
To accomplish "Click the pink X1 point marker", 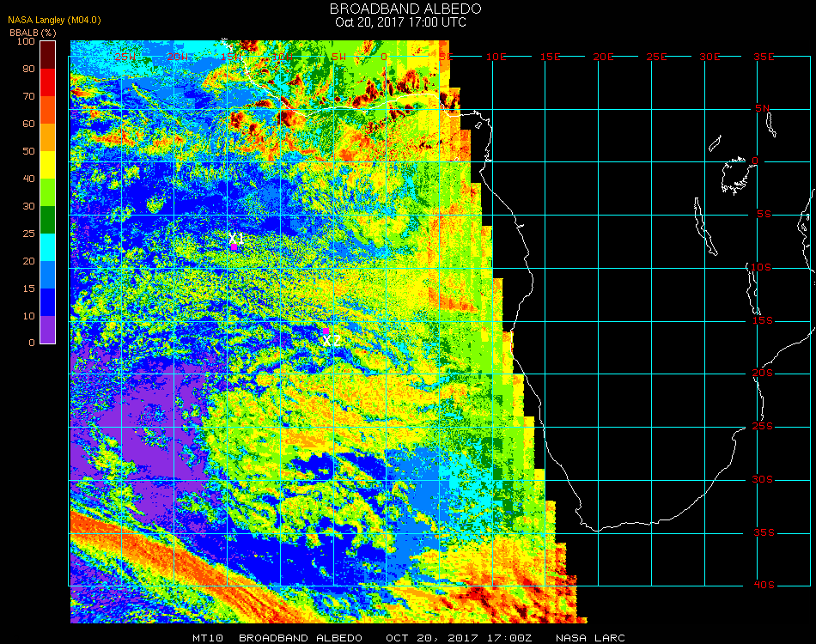I will 234,247.
